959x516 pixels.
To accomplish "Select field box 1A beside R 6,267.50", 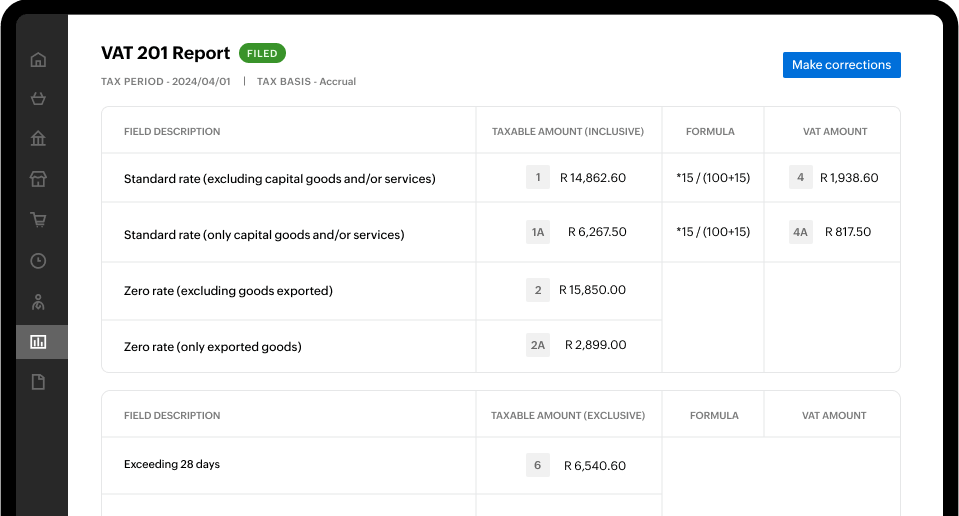I will [538, 232].
